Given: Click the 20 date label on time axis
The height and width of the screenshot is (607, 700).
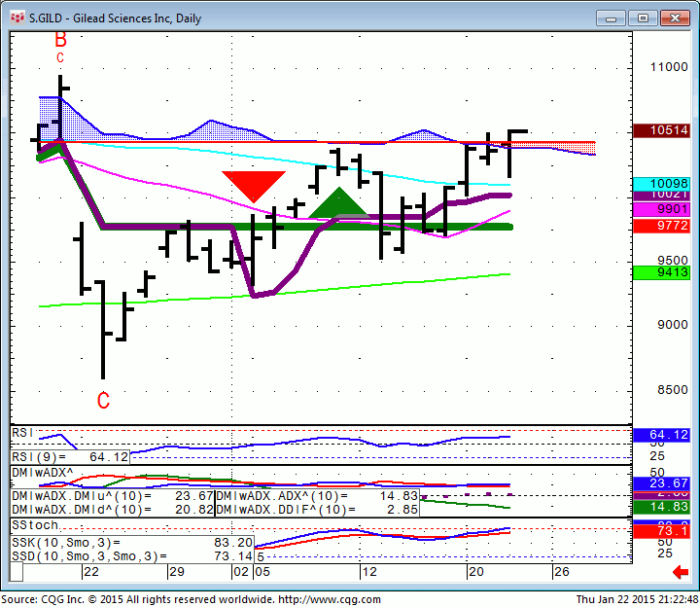Looking at the screenshot, I should click(476, 572).
